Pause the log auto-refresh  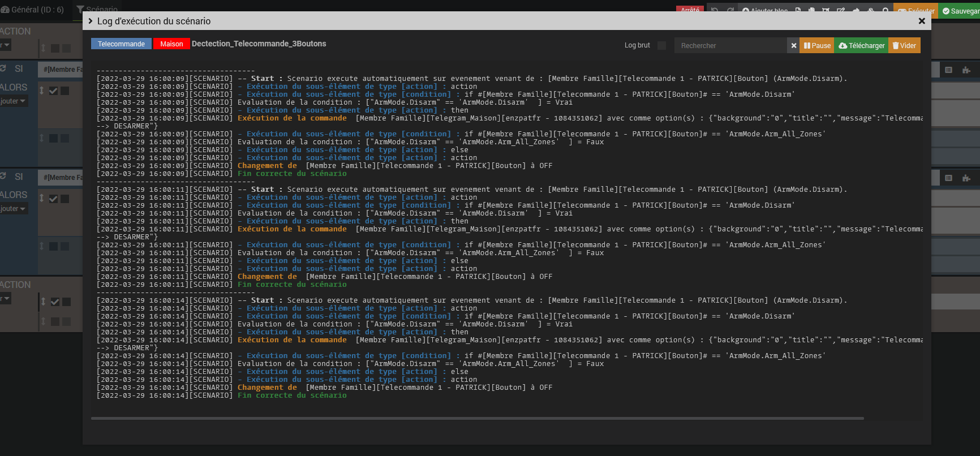point(816,46)
